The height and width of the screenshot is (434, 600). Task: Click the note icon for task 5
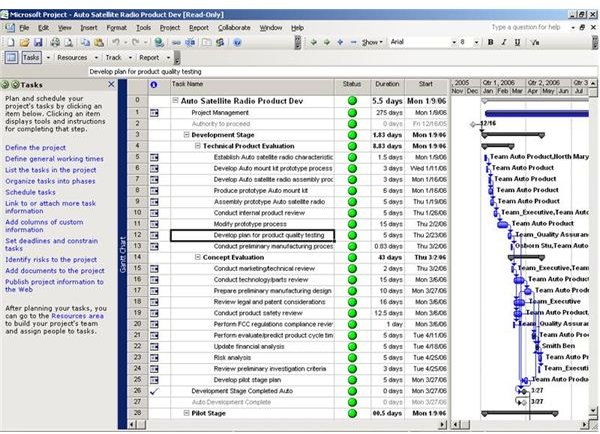(154, 157)
